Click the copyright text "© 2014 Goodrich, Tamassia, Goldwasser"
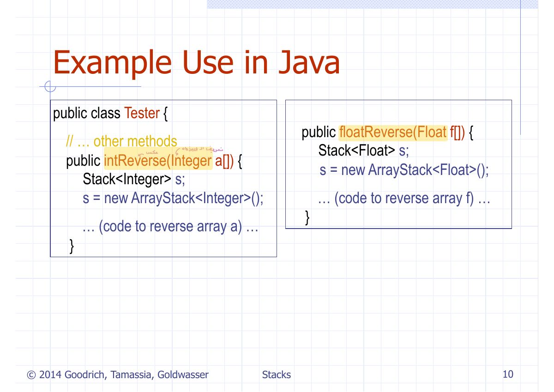This screenshot has height=392, width=554. pyautogui.click(x=118, y=375)
